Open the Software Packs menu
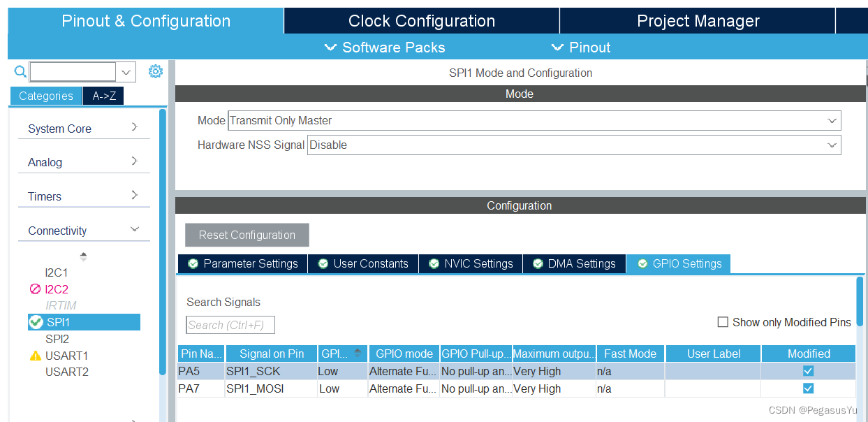 pos(385,48)
